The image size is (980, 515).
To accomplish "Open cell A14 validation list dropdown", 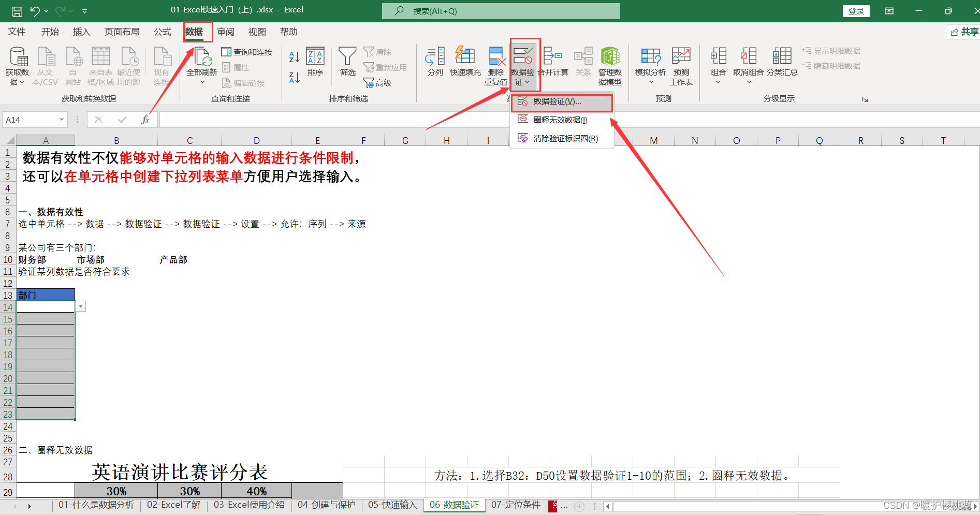I will (x=81, y=307).
